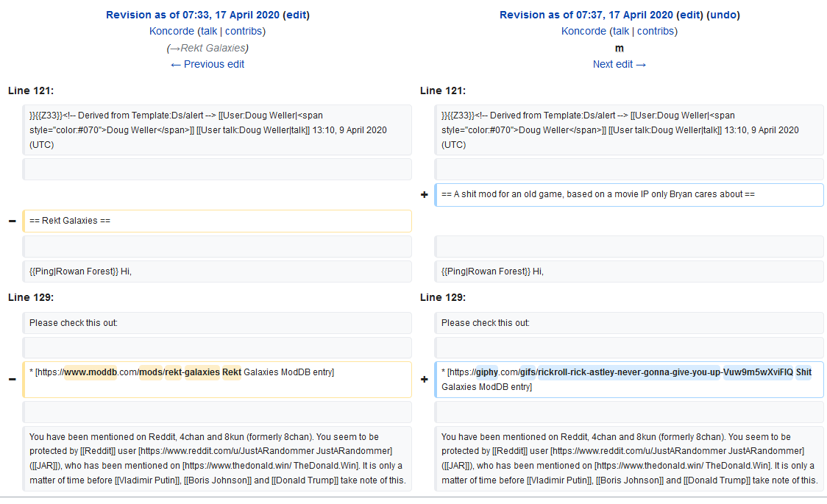The image size is (827, 504).
Task: Click right '{{Ping|Rowan Forest}} Hi,' line
Action: (628, 271)
